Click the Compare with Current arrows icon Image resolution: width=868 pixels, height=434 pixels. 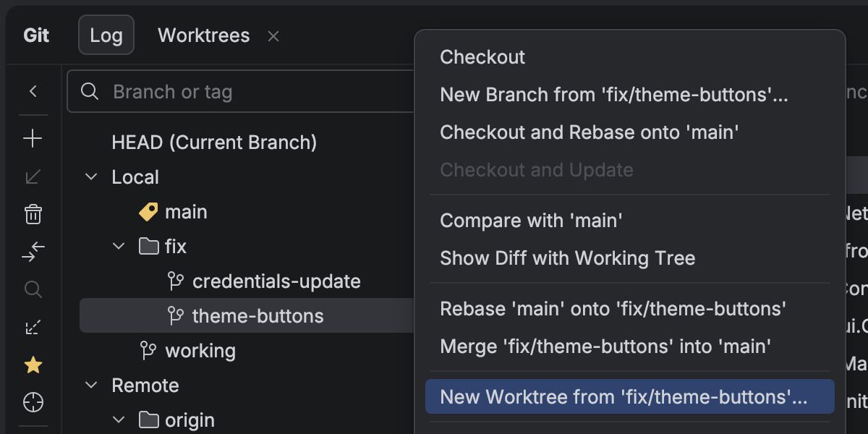pyautogui.click(x=33, y=252)
